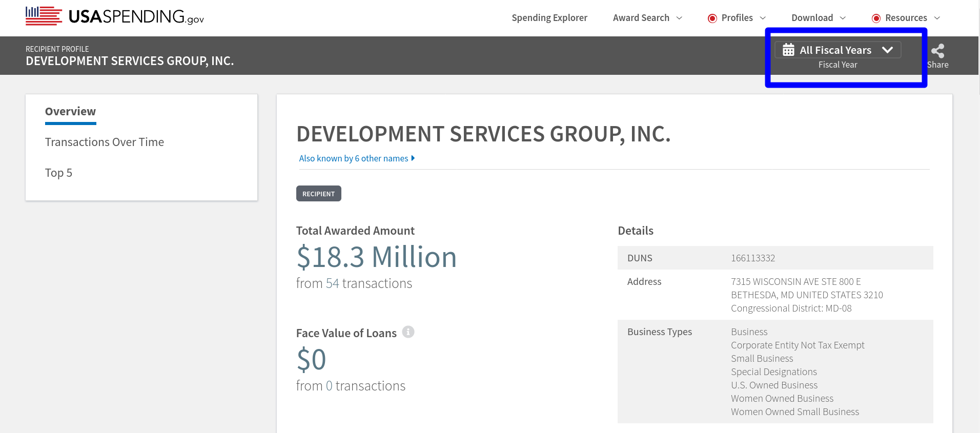The height and width of the screenshot is (433, 980).
Task: Open the All Fiscal Years dropdown
Action: tap(838, 50)
